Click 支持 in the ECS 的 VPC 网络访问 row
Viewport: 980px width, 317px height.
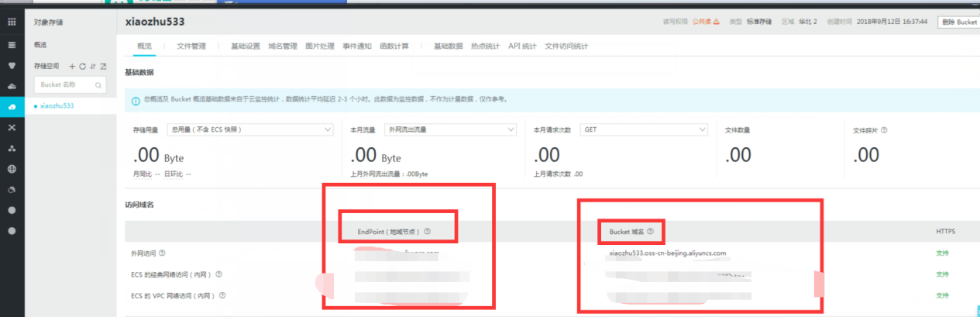pyautogui.click(x=943, y=295)
